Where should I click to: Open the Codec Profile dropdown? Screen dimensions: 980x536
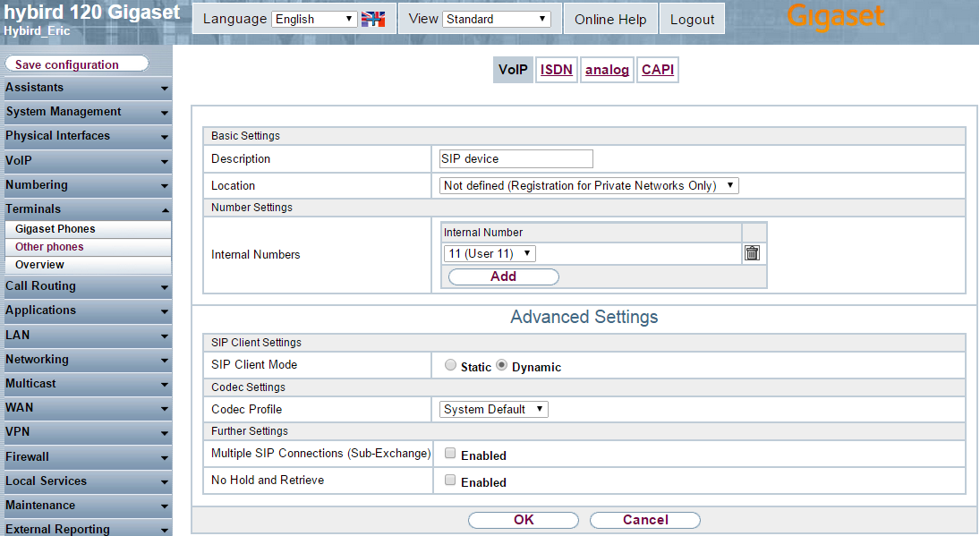coord(494,409)
